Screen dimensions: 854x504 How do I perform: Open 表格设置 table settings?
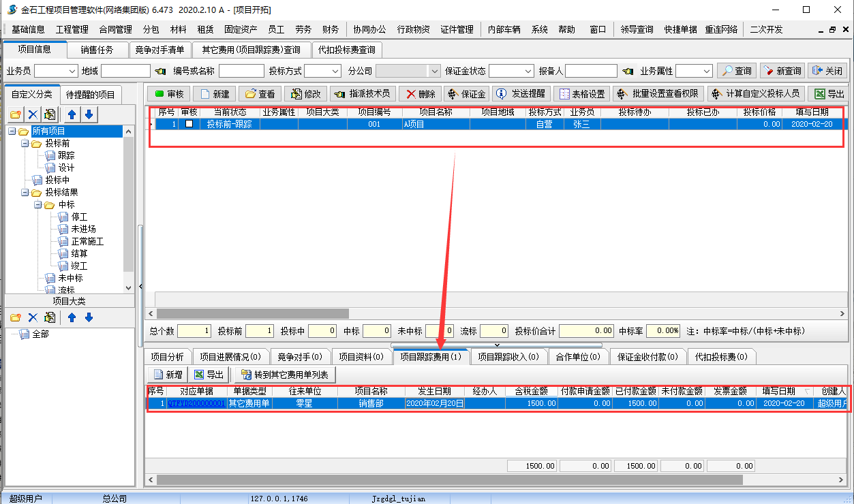pyautogui.click(x=581, y=94)
